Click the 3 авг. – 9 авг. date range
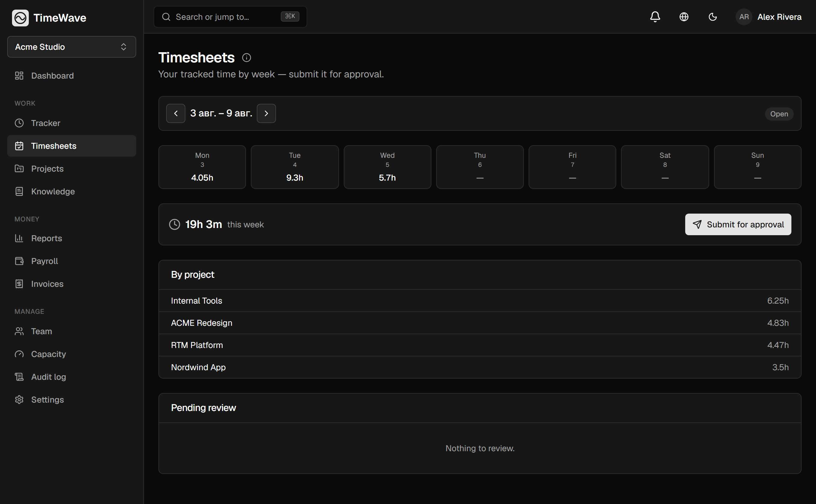This screenshot has width=816, height=504. [x=221, y=113]
